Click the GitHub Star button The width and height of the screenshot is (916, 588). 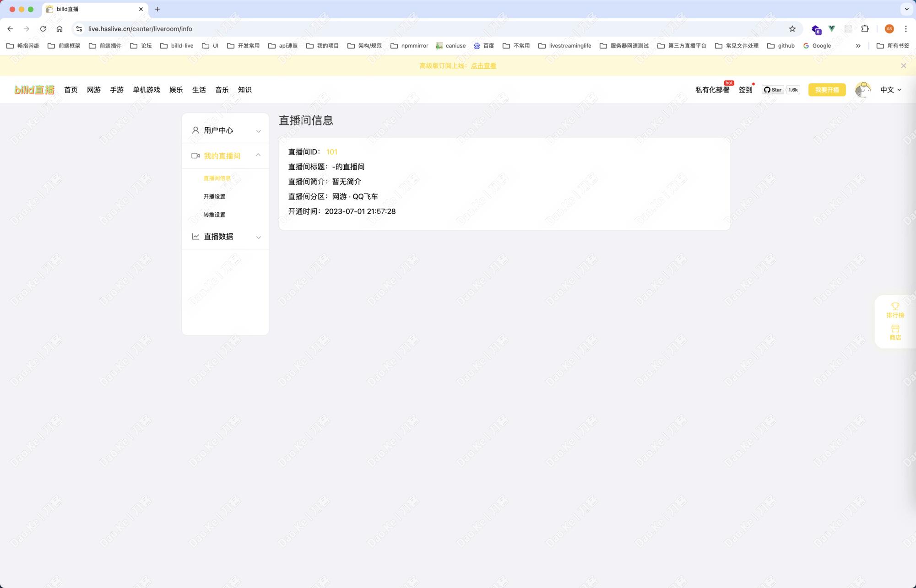(x=773, y=90)
